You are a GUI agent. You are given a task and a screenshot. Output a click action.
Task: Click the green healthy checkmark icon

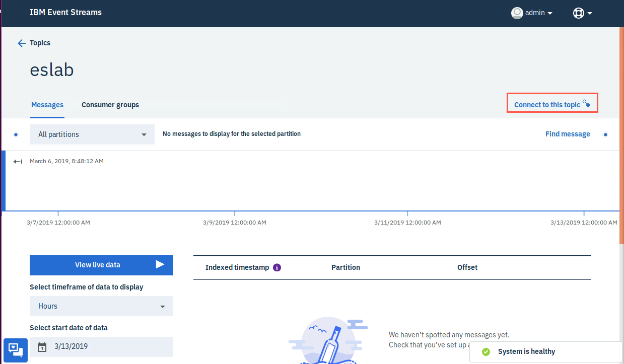click(486, 352)
